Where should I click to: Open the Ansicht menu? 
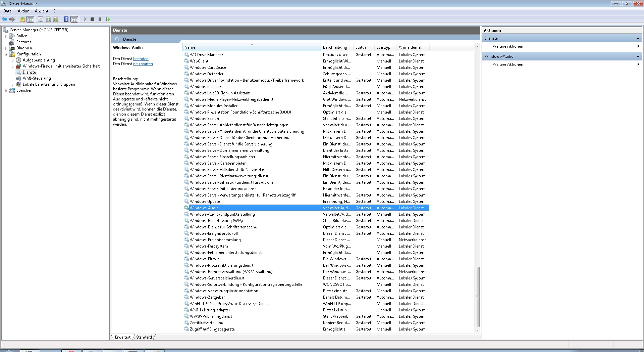(x=42, y=11)
